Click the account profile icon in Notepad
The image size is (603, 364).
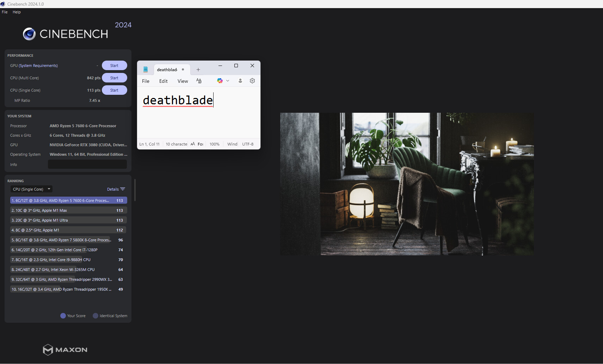[240, 81]
